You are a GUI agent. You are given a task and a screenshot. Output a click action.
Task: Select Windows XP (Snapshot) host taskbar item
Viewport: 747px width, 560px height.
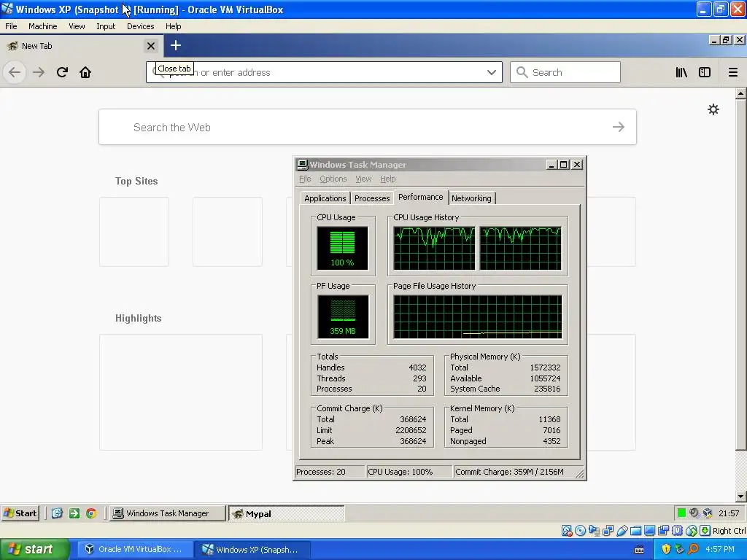click(252, 549)
